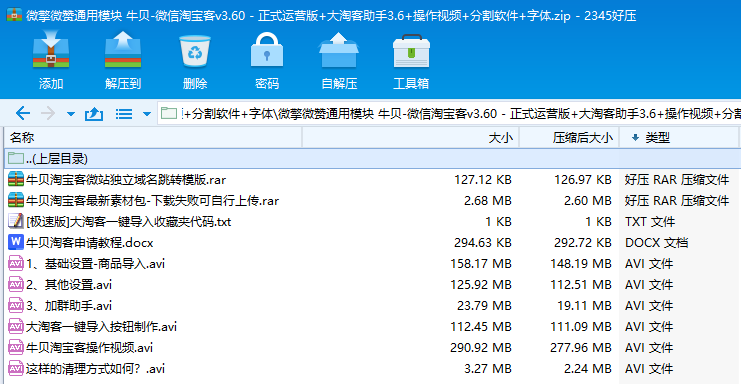The width and height of the screenshot is (741, 384).
Task: Click AVI icon of 1、基础设置-商品导入.avi
Action: tap(16, 263)
